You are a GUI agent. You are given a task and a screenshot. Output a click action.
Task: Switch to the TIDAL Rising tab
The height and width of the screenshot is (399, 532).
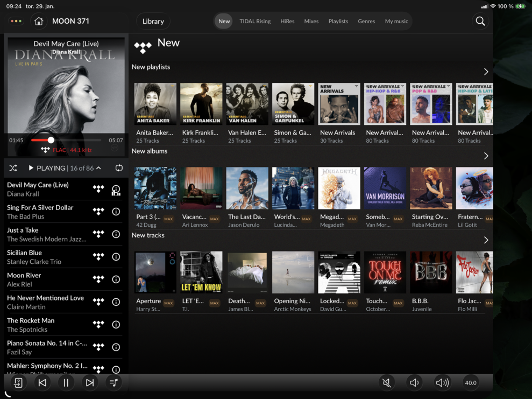click(254, 21)
